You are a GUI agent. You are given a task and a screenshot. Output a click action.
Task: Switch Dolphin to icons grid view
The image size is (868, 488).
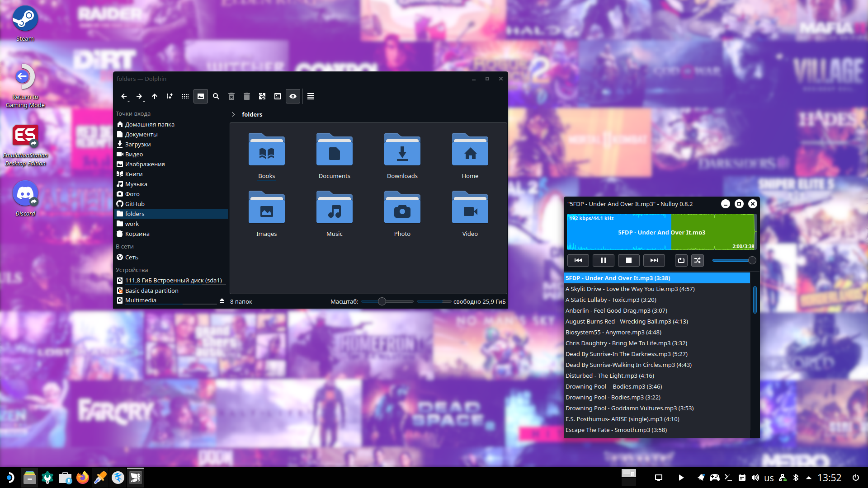point(185,96)
